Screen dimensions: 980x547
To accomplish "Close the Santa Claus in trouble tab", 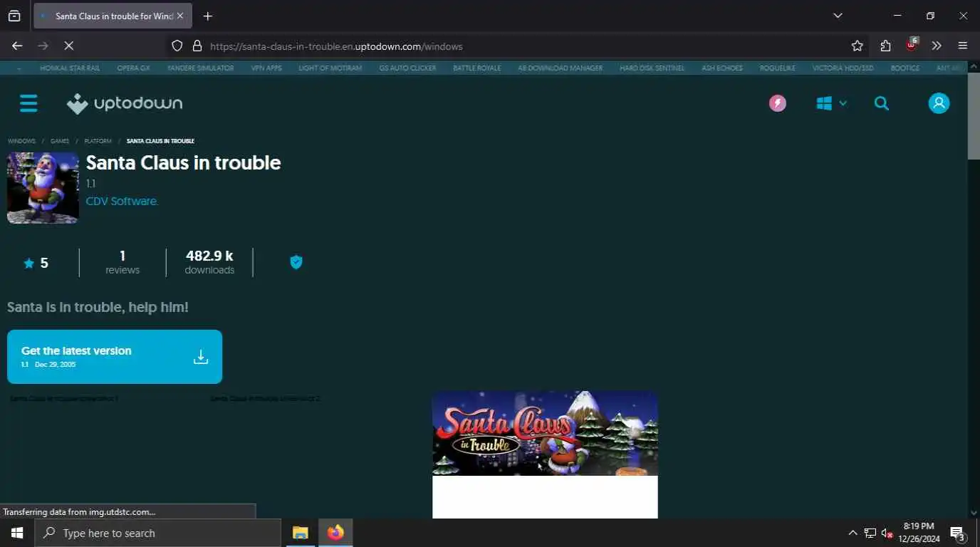I will [180, 16].
